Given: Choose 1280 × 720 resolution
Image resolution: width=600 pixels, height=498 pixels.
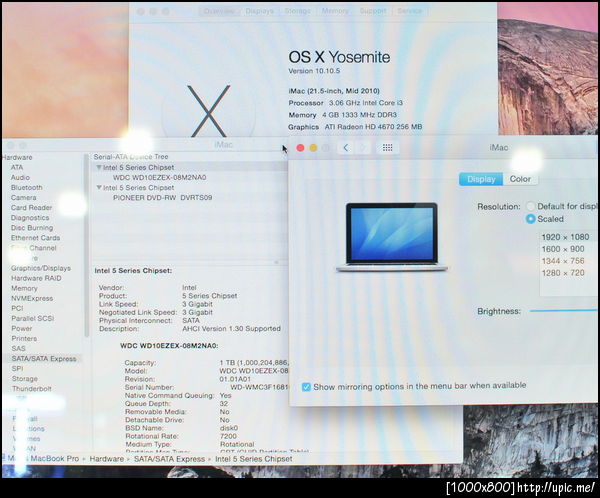Looking at the screenshot, I should click(563, 273).
